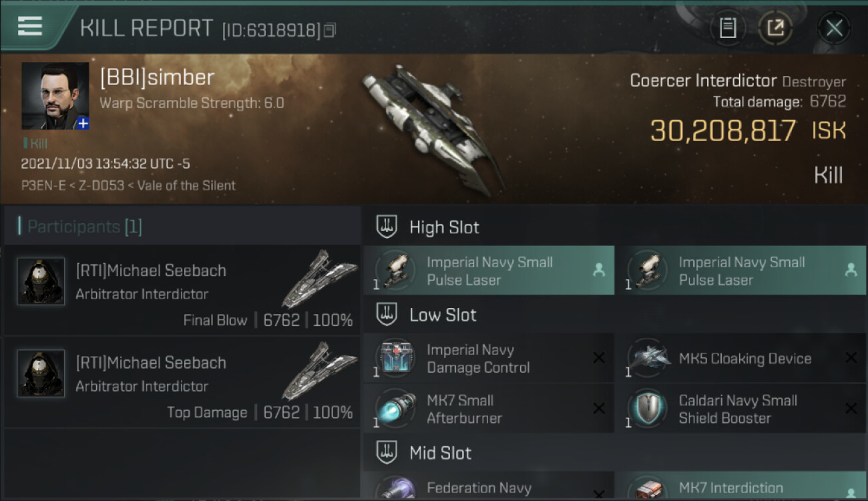
Task: Toggle the first Imperial Navy Small Pulse Laser
Action: 489,271
